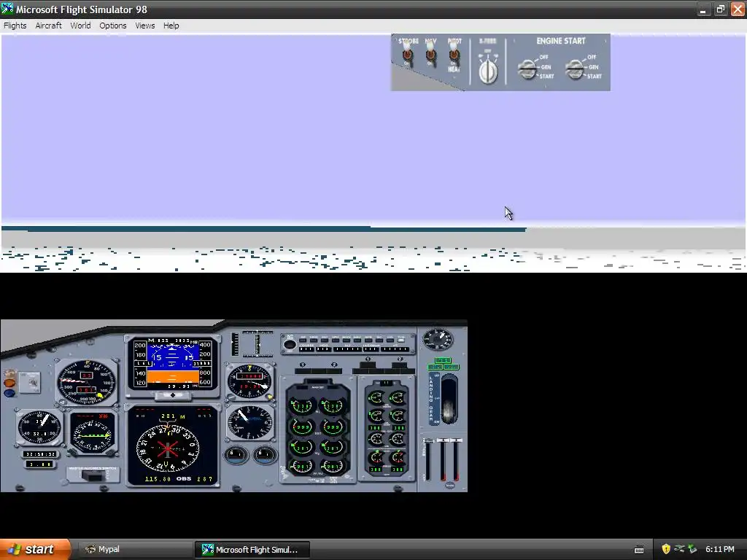This screenshot has height=560, width=747.
Task: Click the left engine N2 gauge
Action: [x=301, y=447]
